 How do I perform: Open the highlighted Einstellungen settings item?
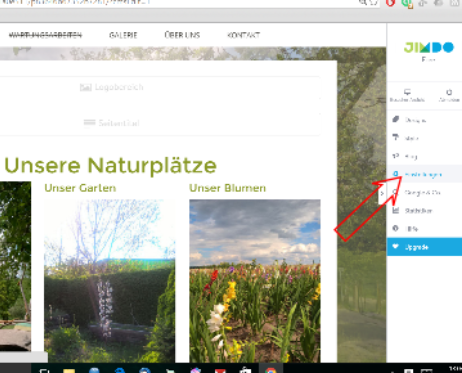[424, 174]
